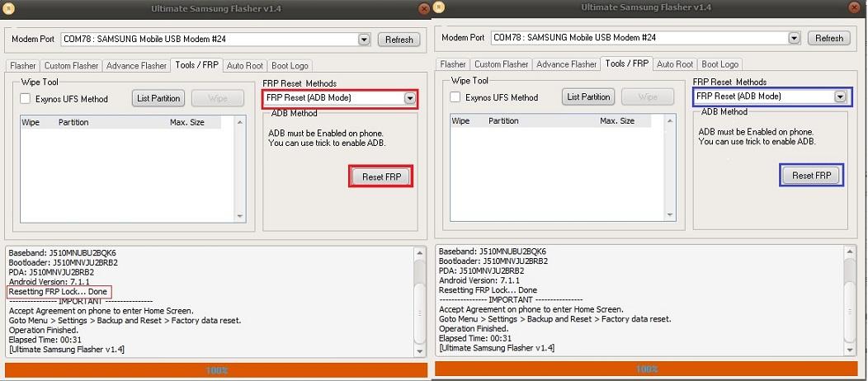Switch to Flasher tab in right window
The image size is (868, 381).
pos(453,64)
